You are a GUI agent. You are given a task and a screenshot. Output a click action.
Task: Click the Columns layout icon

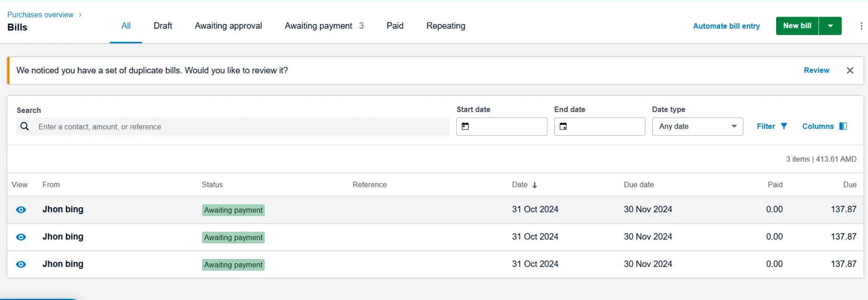pyautogui.click(x=843, y=126)
